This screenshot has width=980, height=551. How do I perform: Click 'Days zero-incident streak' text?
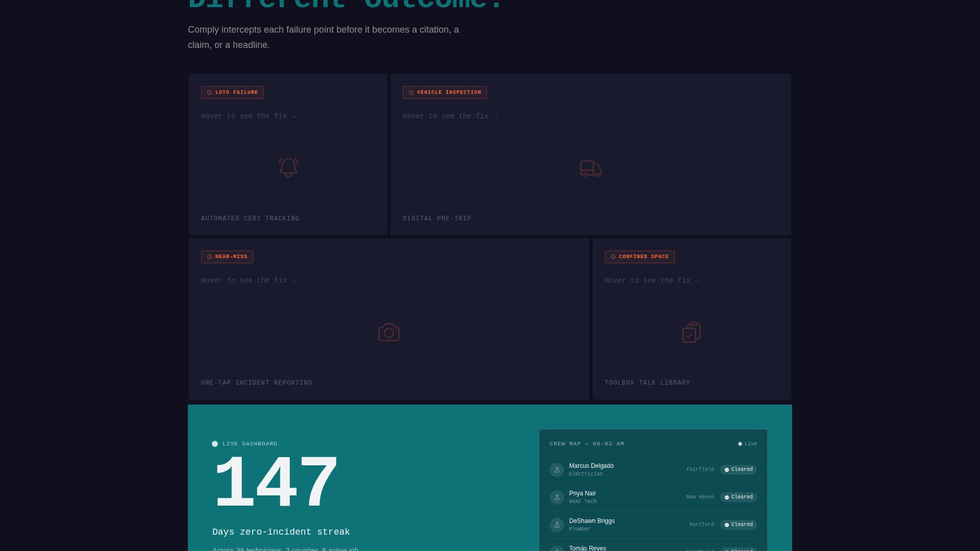pyautogui.click(x=281, y=532)
